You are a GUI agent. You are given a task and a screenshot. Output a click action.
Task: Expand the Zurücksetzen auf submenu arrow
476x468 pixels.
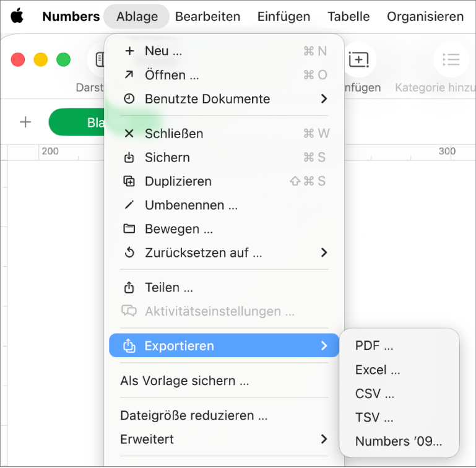(324, 253)
